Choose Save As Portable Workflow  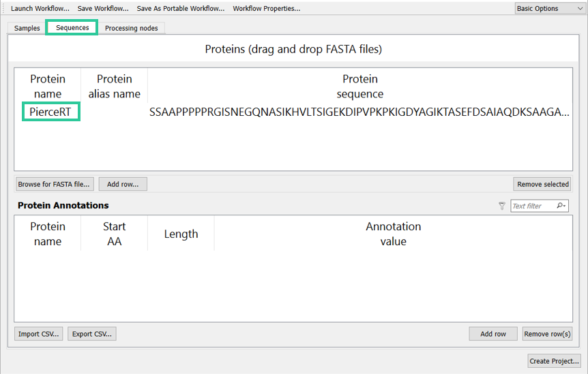(x=180, y=9)
